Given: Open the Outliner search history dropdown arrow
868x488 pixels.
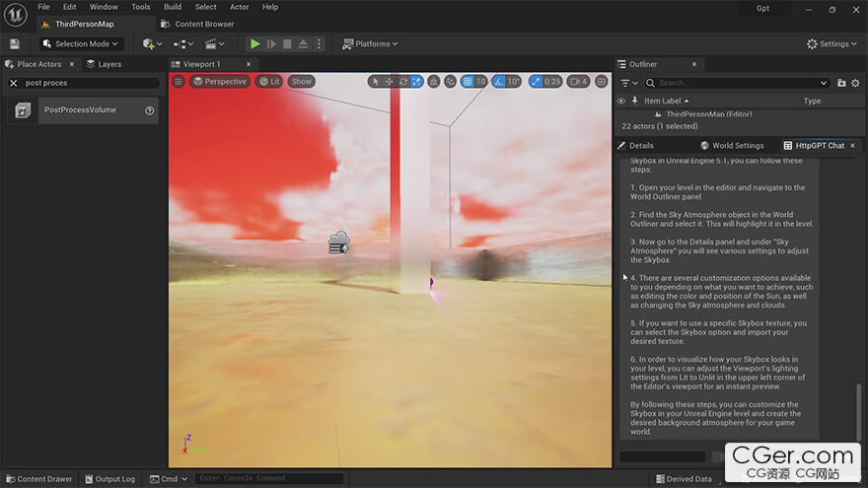Looking at the screenshot, I should pos(824,83).
